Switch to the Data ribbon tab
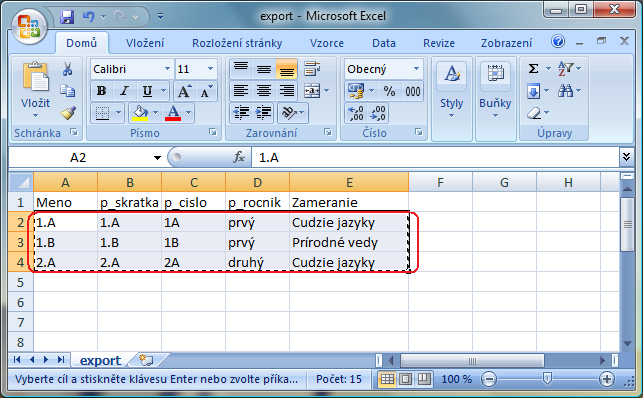The image size is (643, 398). click(x=384, y=43)
